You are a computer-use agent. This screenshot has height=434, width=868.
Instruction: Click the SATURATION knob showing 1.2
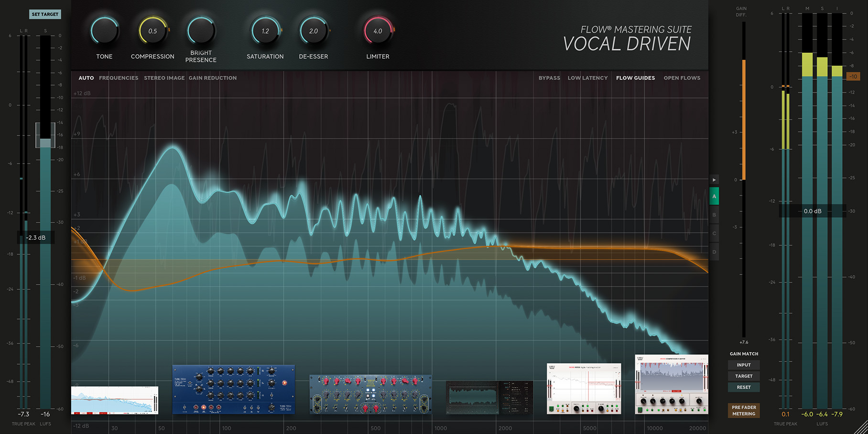tap(265, 32)
